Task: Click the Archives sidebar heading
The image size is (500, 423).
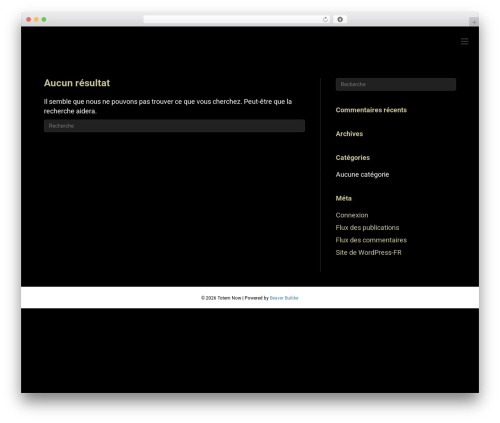Action: [349, 134]
